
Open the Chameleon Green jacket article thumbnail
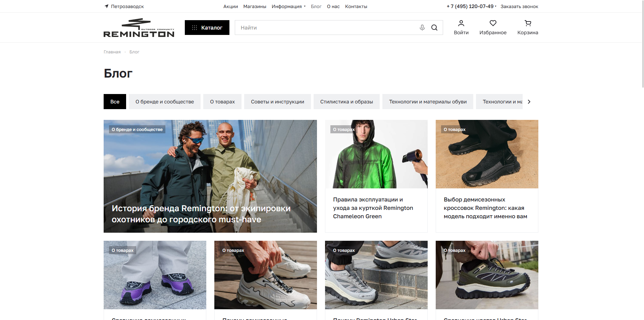[376, 154]
